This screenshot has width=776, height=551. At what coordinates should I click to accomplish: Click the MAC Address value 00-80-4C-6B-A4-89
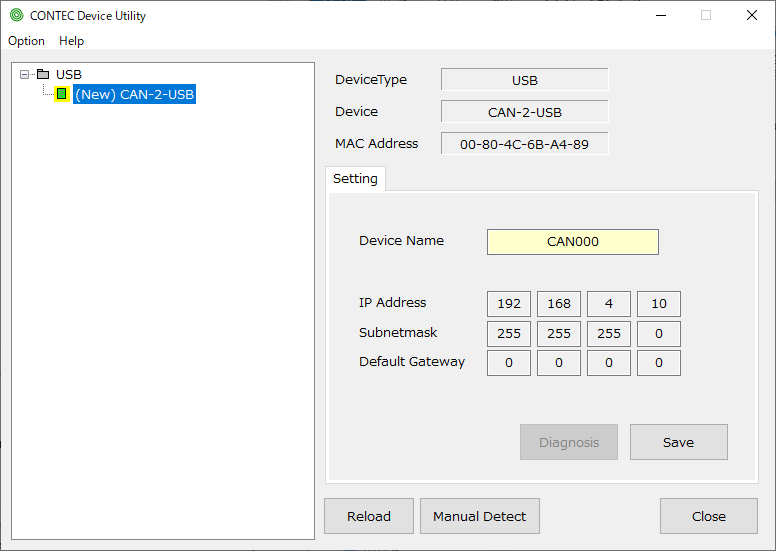pyautogui.click(x=525, y=144)
